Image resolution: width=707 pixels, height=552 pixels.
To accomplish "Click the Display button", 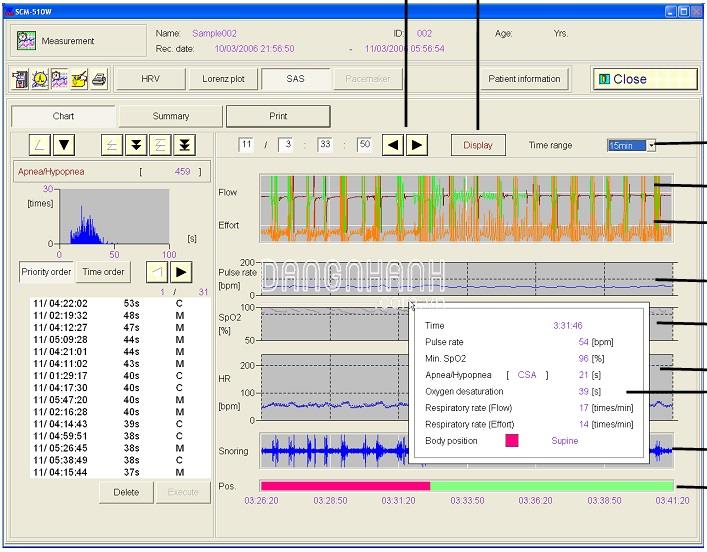I will coord(478,145).
